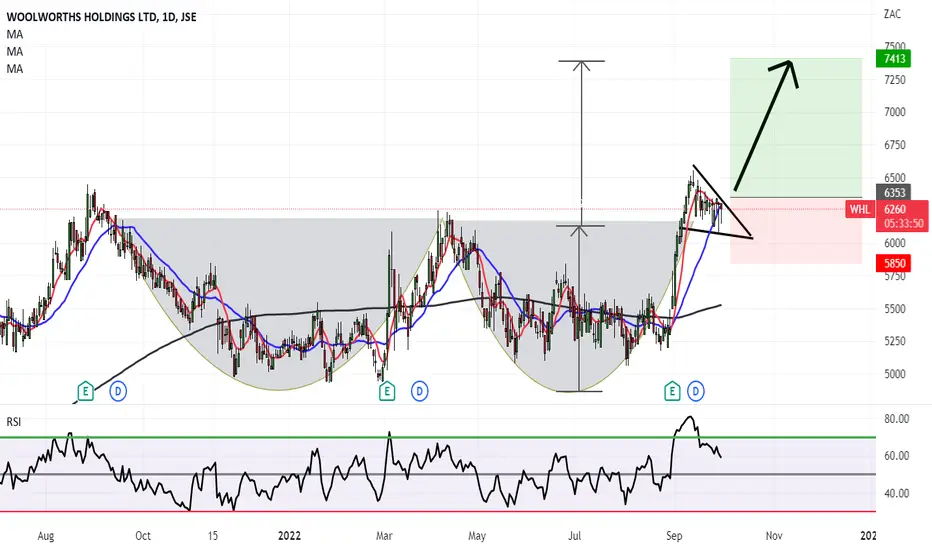Click the dividend 'D' marker at September 2022
932x550 pixels.
[695, 391]
